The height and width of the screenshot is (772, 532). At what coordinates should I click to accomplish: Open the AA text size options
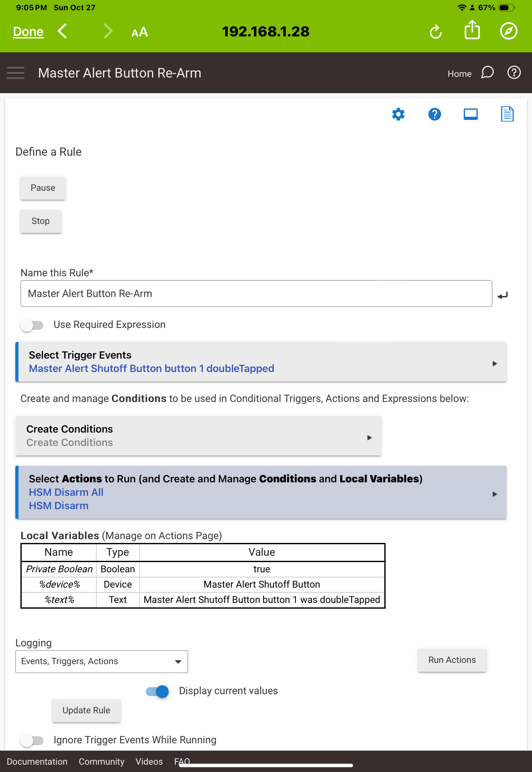(x=139, y=32)
